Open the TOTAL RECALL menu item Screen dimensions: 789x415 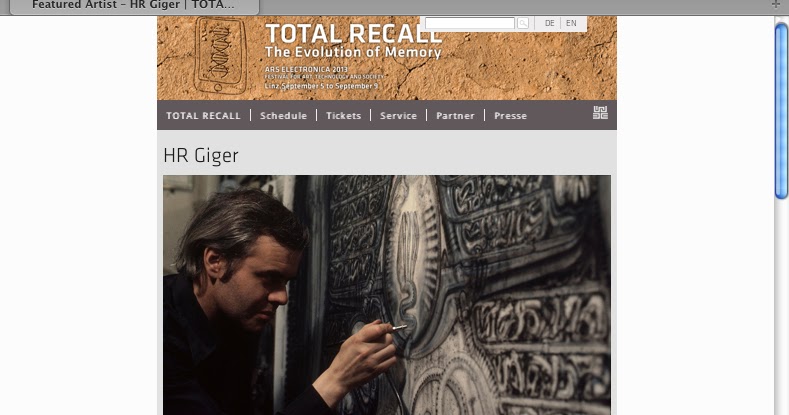[x=203, y=116]
